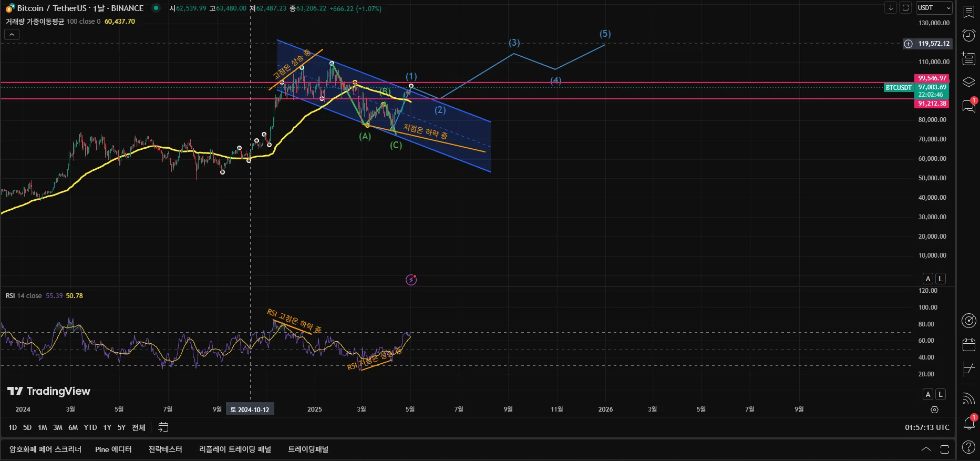
Task: Open the economic calendar icon
Action: 968,345
